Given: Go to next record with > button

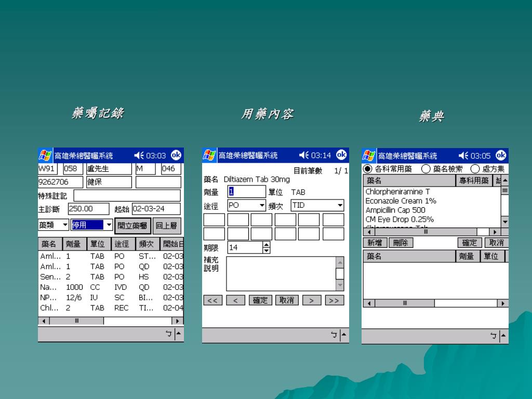Looking at the screenshot, I should (312, 300).
